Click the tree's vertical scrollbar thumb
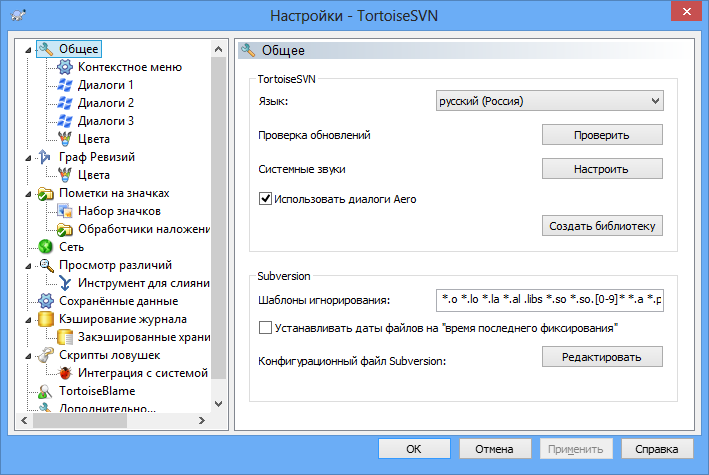Screen dimensions: 709x475 tap(218, 218)
